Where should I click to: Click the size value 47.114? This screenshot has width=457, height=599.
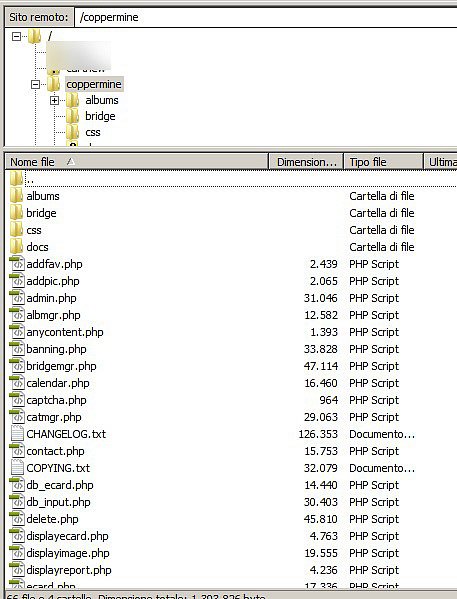tap(321, 366)
